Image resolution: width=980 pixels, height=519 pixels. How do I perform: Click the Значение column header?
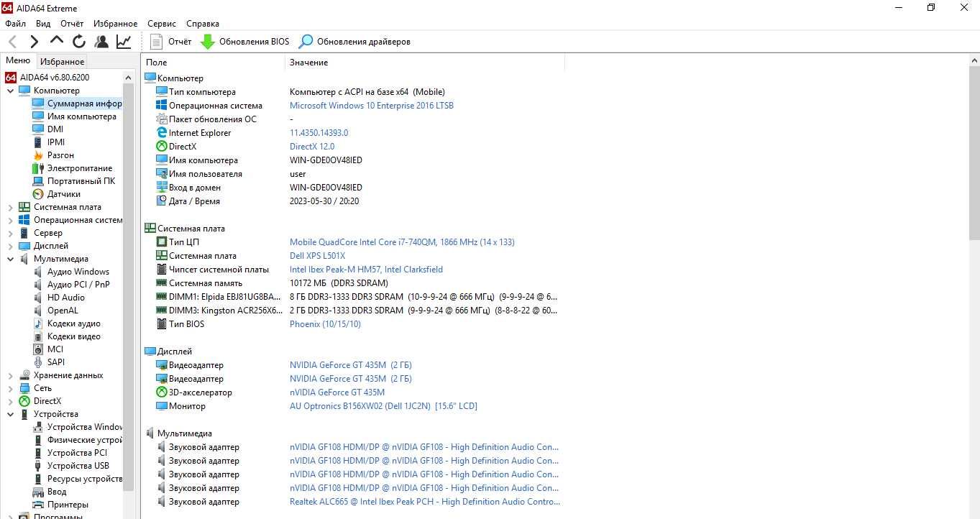(x=425, y=63)
